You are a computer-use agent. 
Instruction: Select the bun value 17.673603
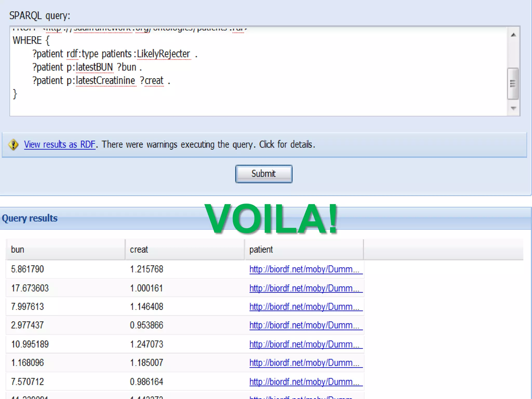[30, 288]
